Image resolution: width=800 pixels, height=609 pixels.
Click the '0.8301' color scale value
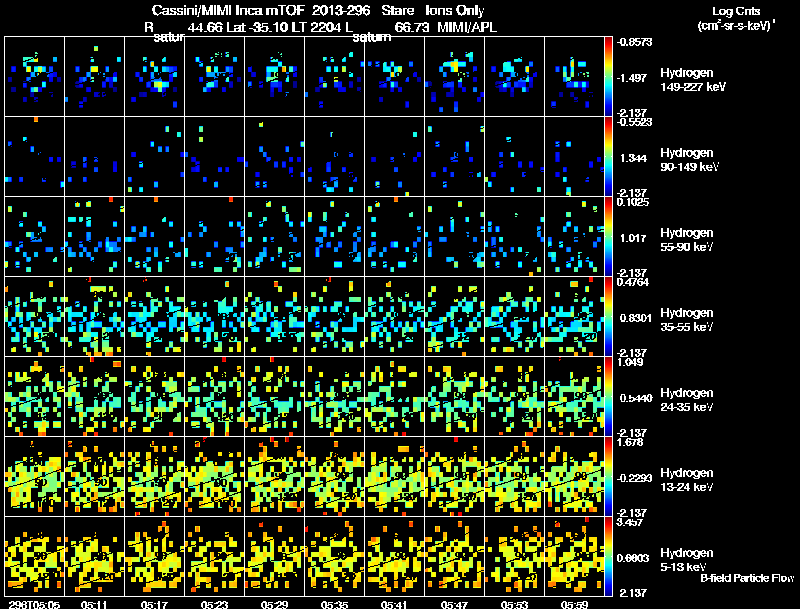click(636, 318)
